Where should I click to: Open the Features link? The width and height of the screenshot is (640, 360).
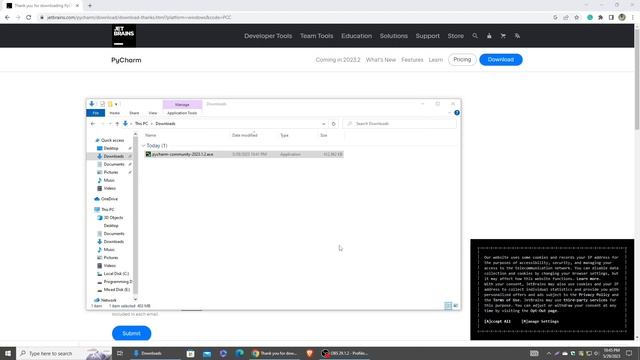(x=412, y=60)
